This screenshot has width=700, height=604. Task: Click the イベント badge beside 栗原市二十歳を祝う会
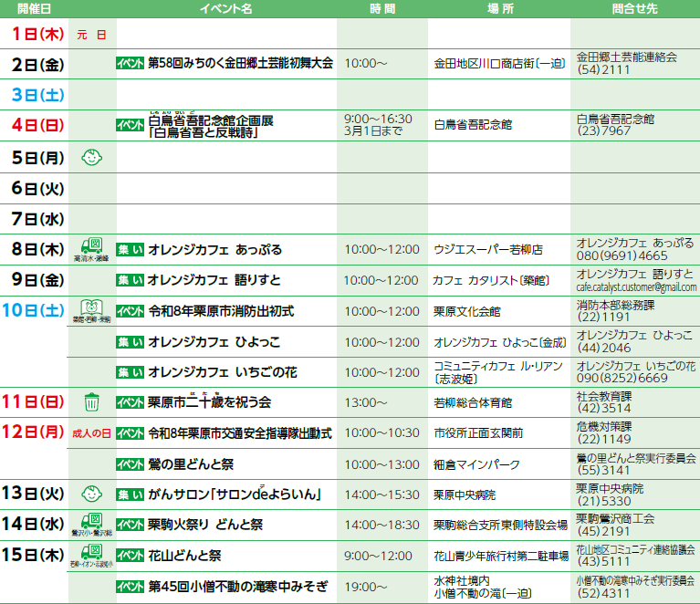point(131,402)
